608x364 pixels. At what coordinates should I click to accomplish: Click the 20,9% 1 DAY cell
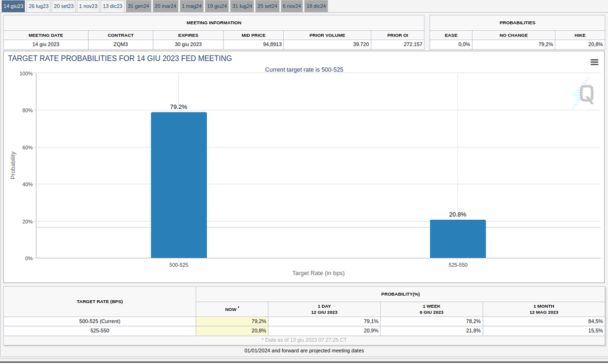[x=324, y=331]
